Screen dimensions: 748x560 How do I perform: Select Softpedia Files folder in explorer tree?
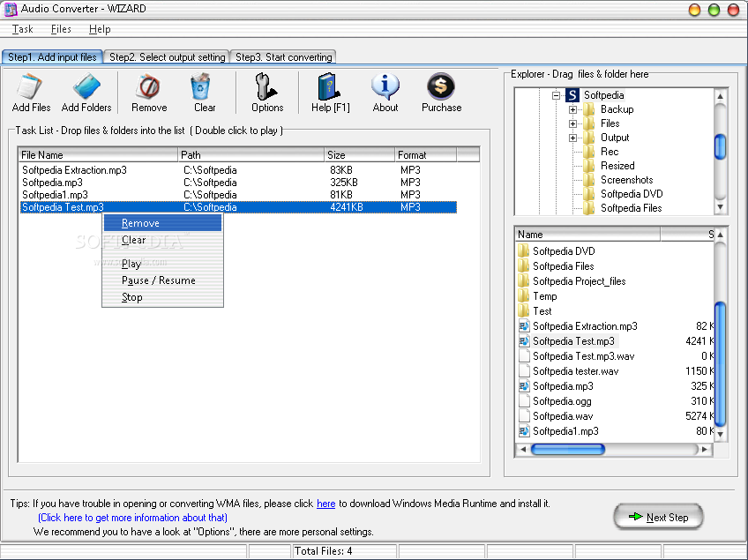point(623,208)
